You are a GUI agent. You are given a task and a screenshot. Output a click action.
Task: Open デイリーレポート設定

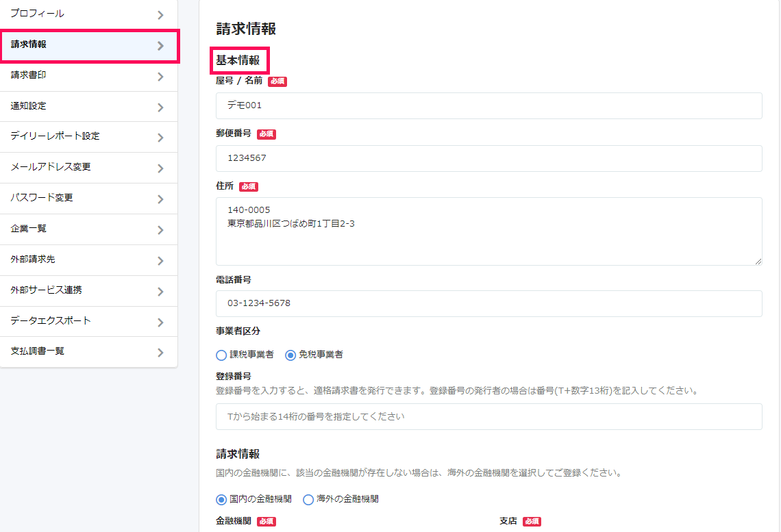coord(88,137)
